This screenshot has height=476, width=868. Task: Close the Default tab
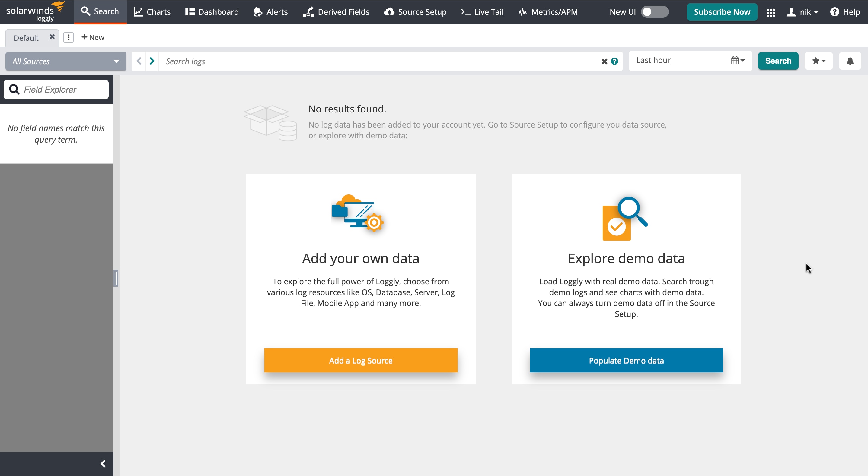coord(52,37)
